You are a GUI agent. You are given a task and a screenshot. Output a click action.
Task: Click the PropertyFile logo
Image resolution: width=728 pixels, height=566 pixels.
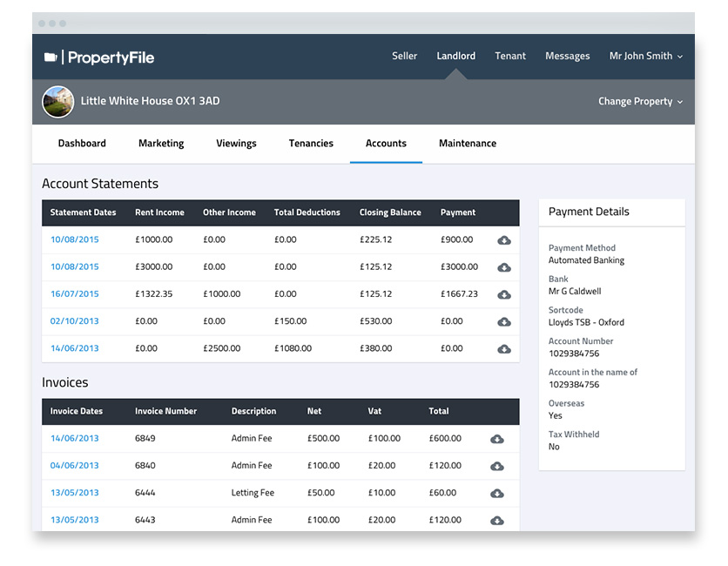(x=98, y=57)
